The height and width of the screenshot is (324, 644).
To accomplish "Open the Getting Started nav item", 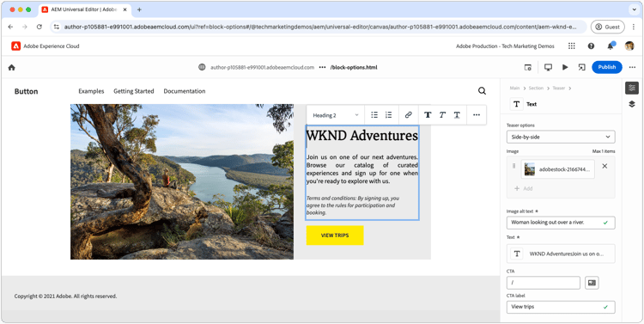I will (134, 91).
